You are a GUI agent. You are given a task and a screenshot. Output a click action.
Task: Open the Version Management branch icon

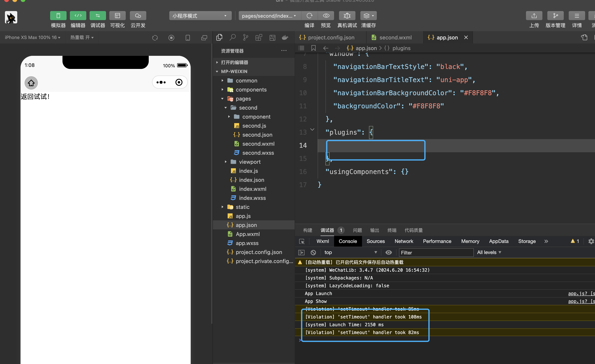[x=555, y=16]
